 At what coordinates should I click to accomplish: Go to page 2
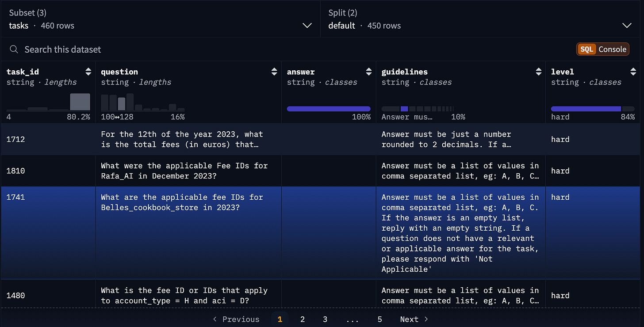click(x=303, y=319)
